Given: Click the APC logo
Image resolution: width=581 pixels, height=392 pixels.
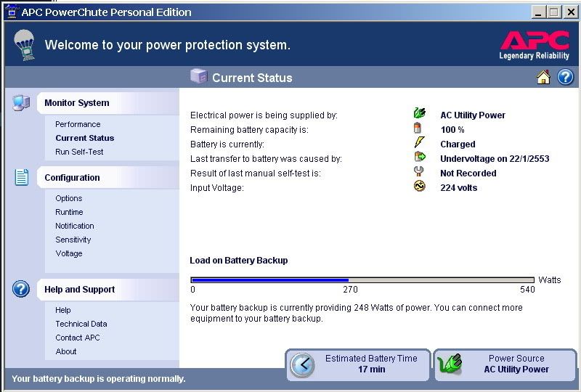Looking at the screenshot, I should coord(535,45).
